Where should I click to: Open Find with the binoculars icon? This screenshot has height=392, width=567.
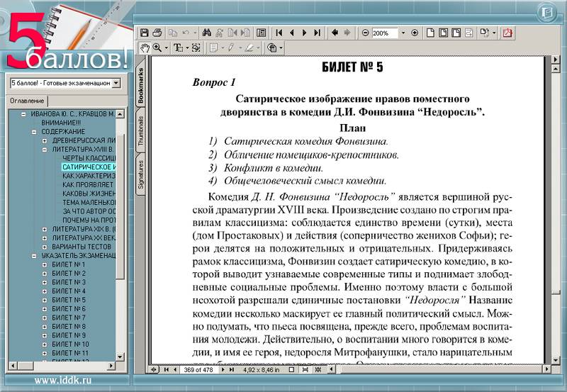pos(207,33)
